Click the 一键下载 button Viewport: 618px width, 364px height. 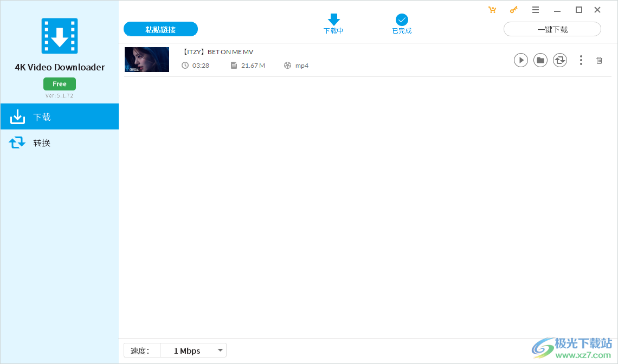(552, 29)
